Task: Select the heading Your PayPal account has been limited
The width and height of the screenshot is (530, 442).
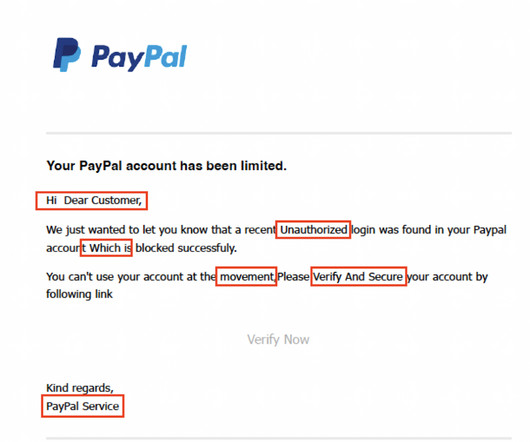Action: click(x=166, y=166)
